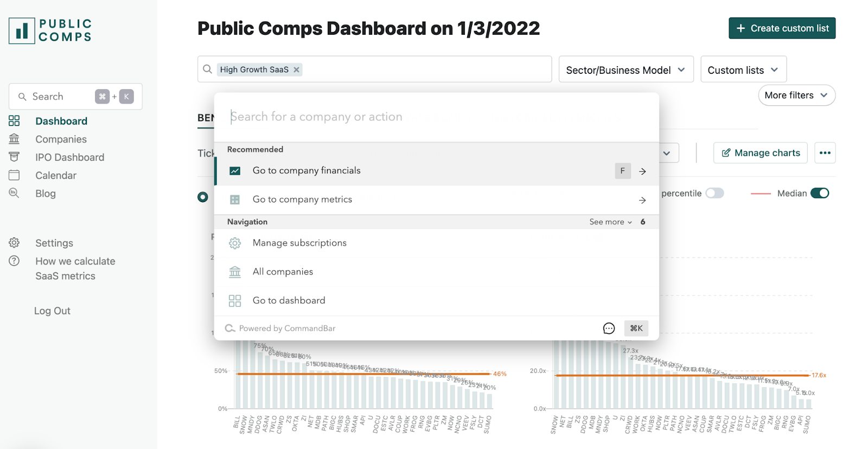This screenshot has height=449, width=868.
Task: Click the company financials chart icon
Action: [x=235, y=171]
